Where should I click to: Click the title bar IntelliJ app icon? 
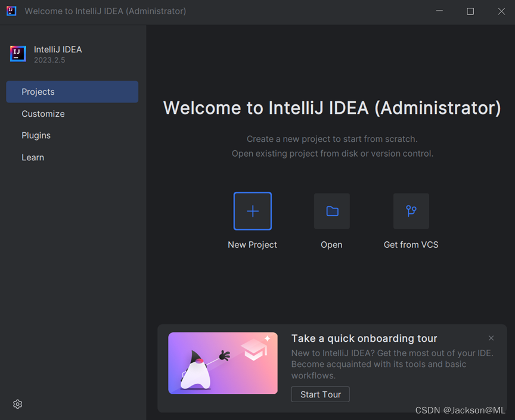(x=11, y=11)
